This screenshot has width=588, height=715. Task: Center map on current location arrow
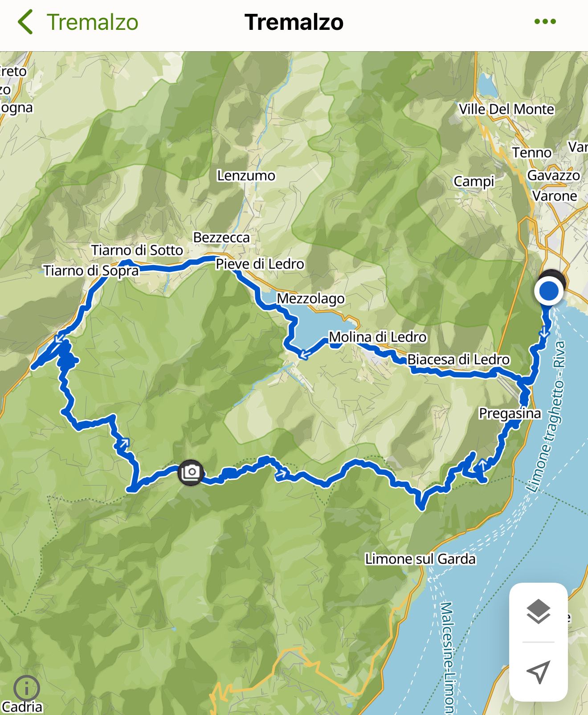tap(539, 671)
